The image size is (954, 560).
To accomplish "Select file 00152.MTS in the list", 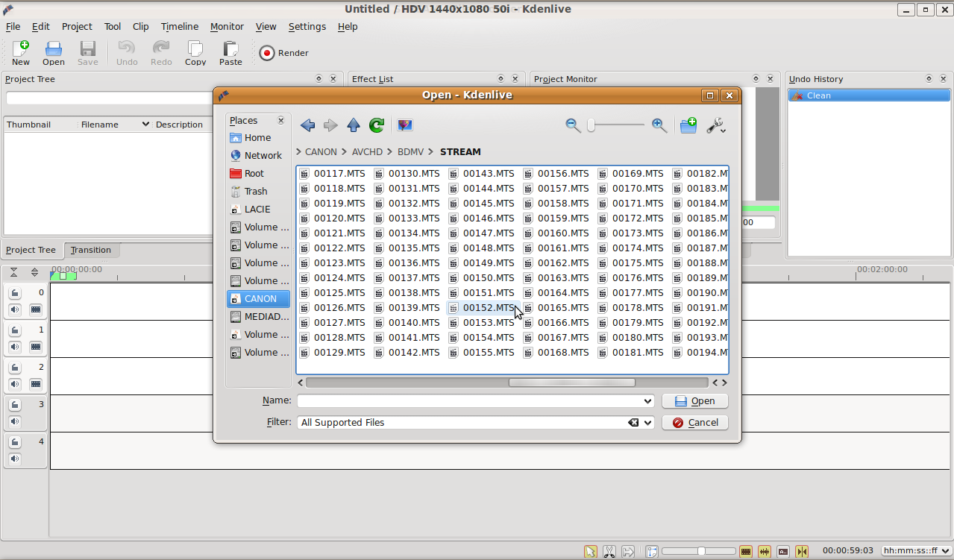I will click(x=488, y=308).
